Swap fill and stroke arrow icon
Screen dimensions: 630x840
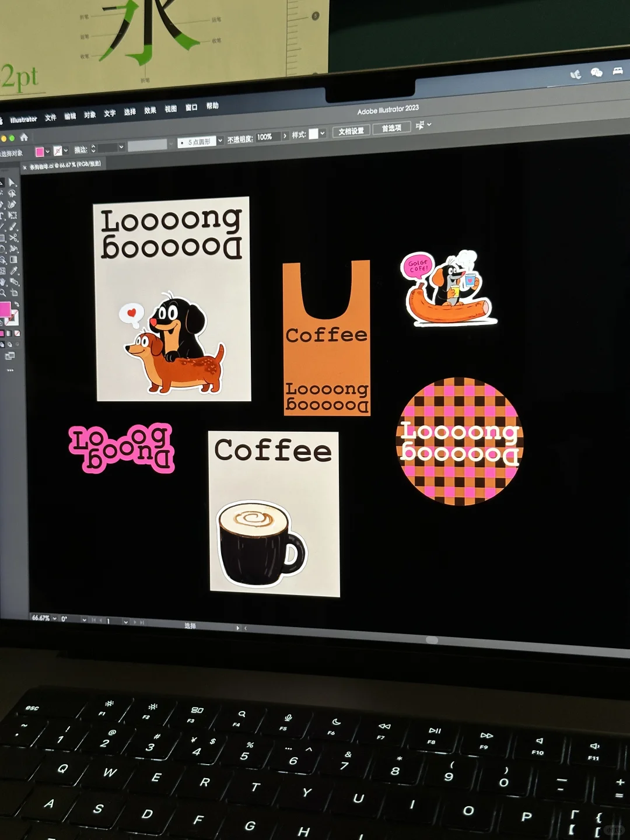click(x=17, y=304)
